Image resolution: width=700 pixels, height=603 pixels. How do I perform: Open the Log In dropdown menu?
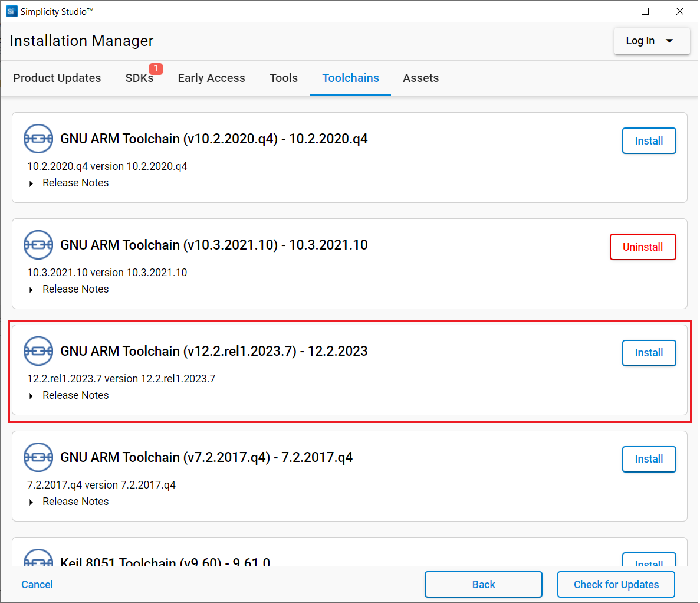point(652,41)
